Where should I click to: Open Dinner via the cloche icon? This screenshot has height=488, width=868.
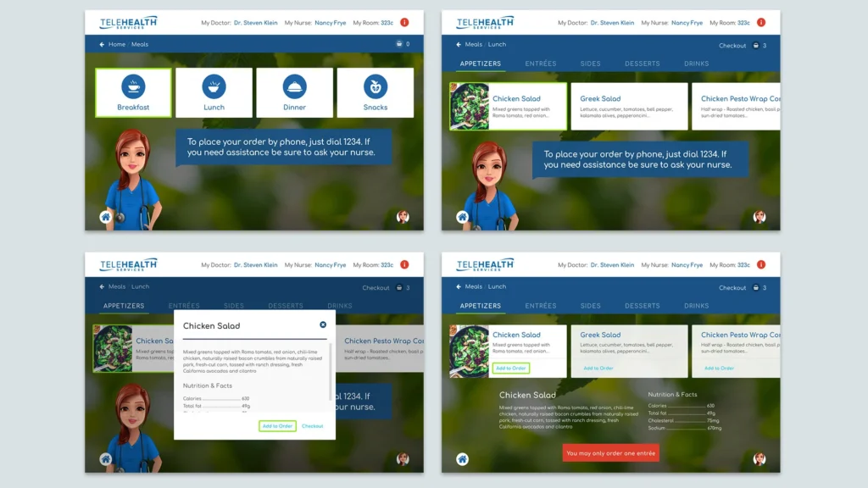pos(294,86)
